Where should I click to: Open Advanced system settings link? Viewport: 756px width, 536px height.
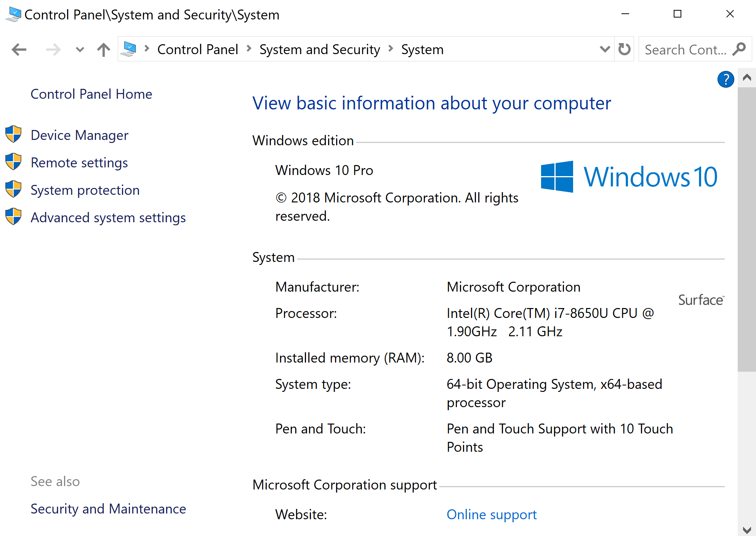tap(108, 218)
